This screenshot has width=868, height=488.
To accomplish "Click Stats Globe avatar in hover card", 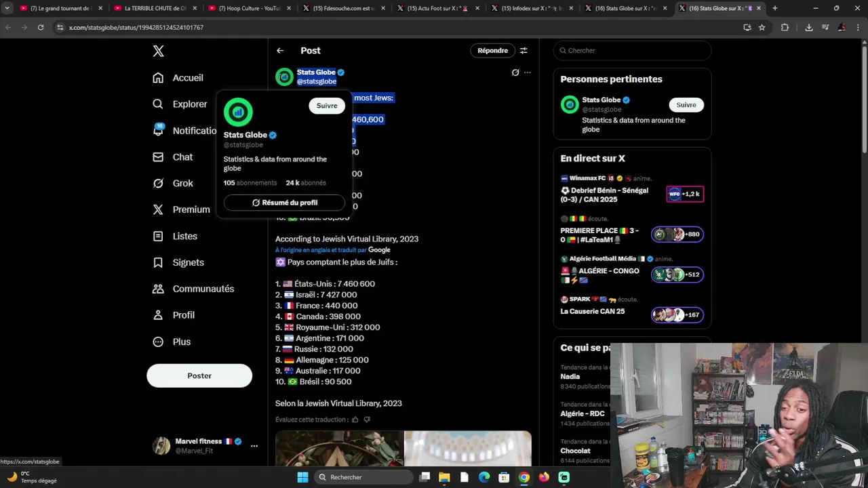I will (x=238, y=112).
